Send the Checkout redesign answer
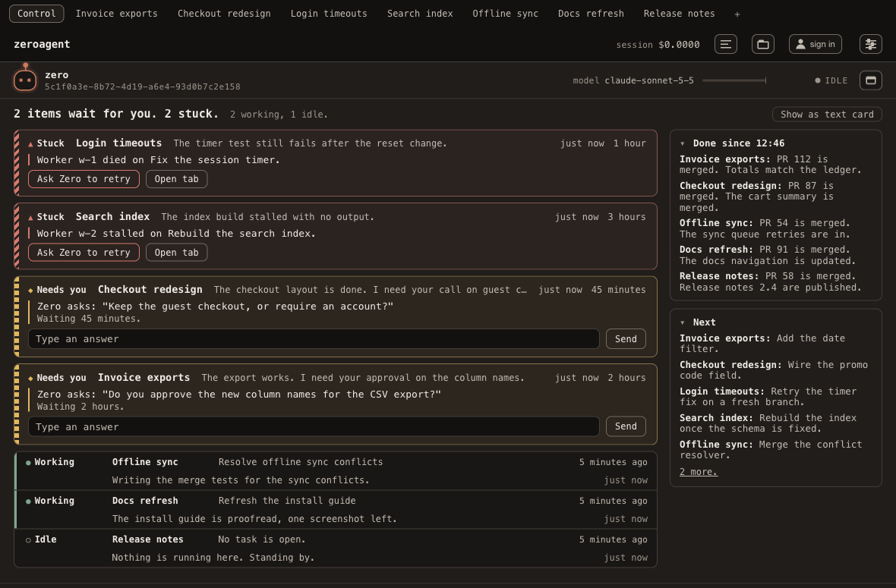This screenshot has height=588, width=896. point(626,338)
